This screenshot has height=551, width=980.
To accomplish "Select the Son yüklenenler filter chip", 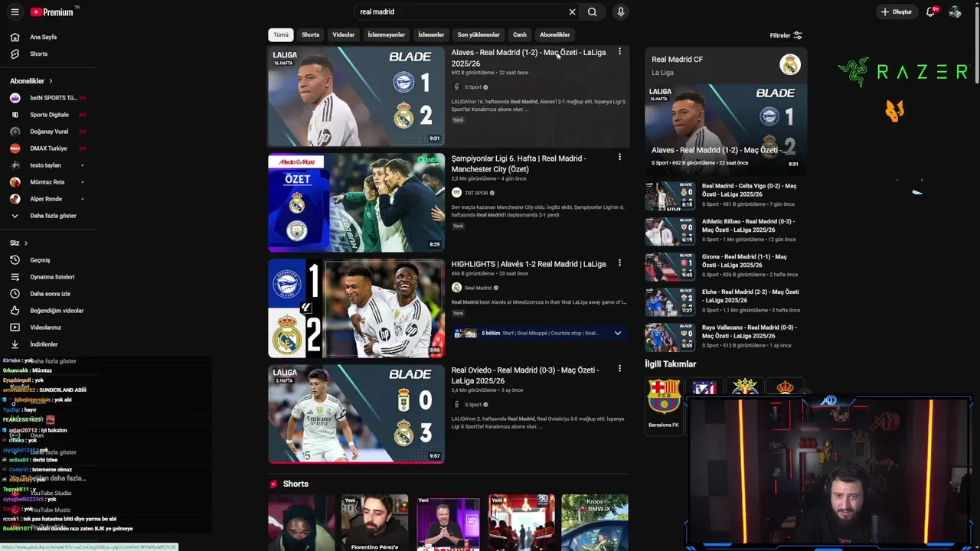I will (479, 34).
